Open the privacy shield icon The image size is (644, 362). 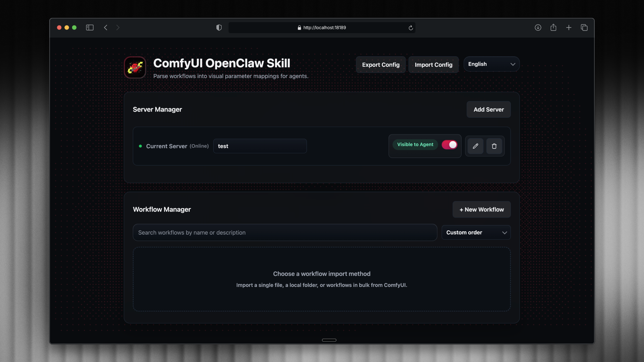[219, 27]
